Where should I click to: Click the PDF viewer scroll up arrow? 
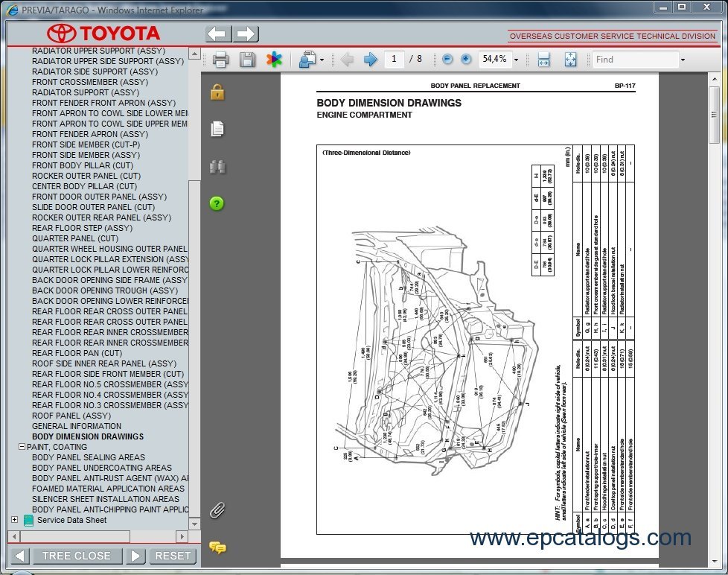[x=714, y=79]
